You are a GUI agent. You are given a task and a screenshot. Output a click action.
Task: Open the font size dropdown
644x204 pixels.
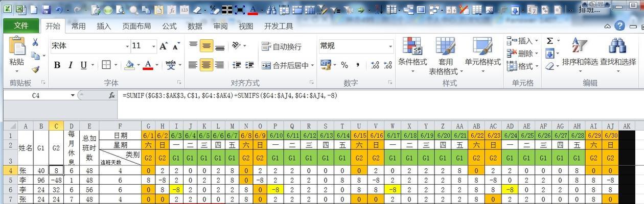point(154,46)
